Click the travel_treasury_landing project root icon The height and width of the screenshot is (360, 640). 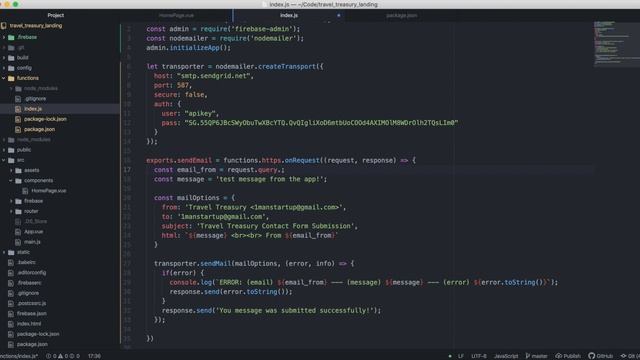point(4,26)
